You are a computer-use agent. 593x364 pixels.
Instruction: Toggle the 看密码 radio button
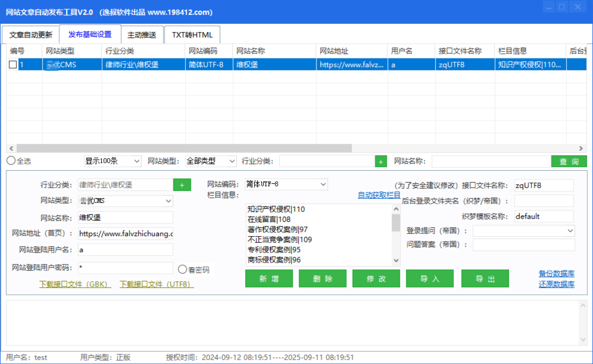pos(182,269)
